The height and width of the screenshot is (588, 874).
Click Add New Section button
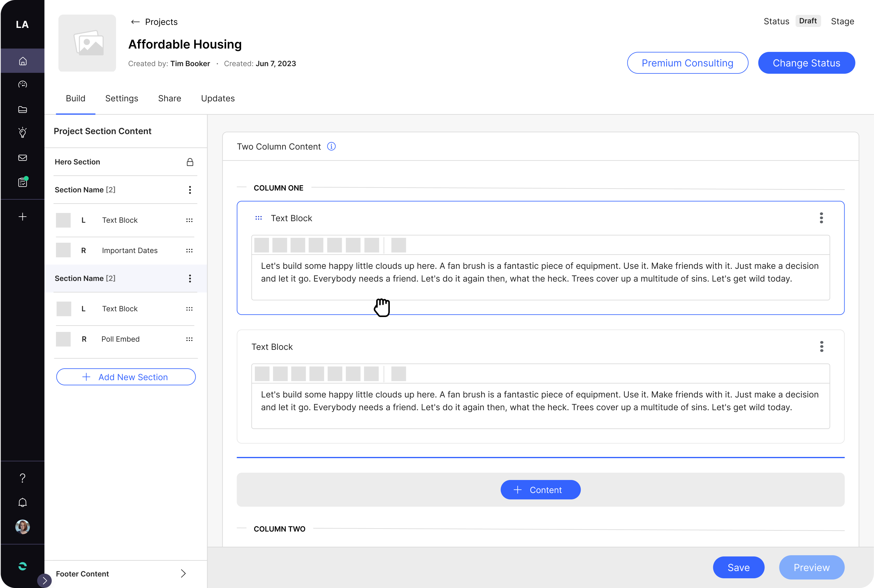coord(125,377)
